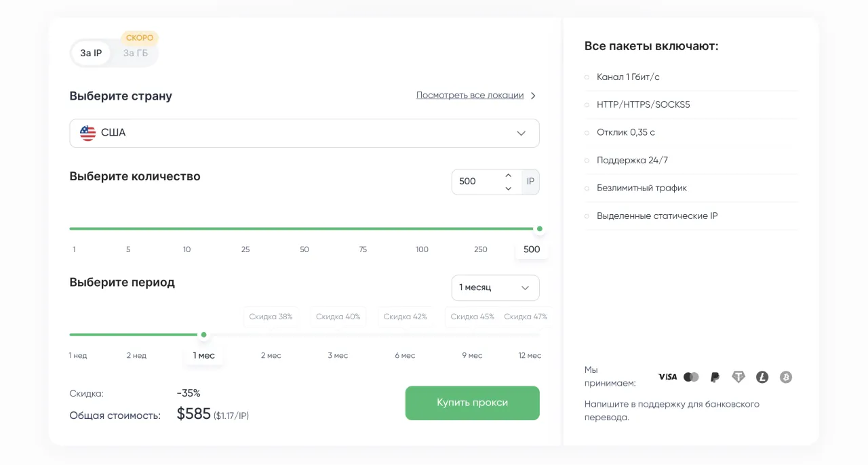Click Отклик 0,35 с feature
This screenshot has width=868, height=465.
(626, 132)
